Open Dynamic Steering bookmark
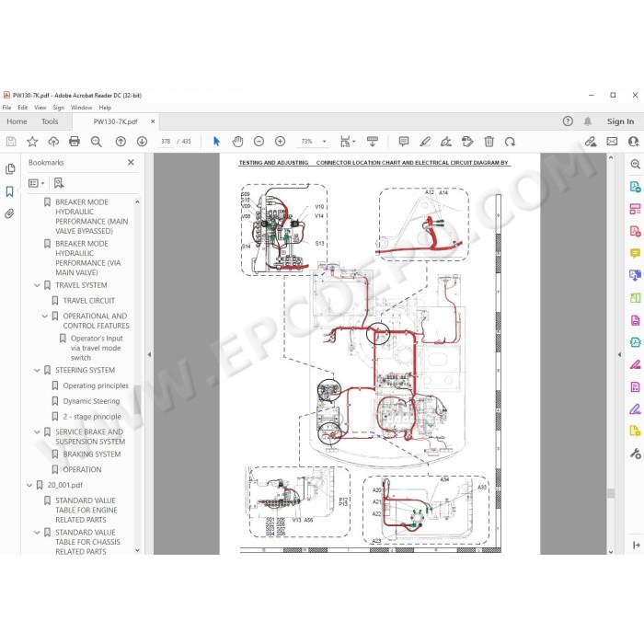 [x=91, y=401]
